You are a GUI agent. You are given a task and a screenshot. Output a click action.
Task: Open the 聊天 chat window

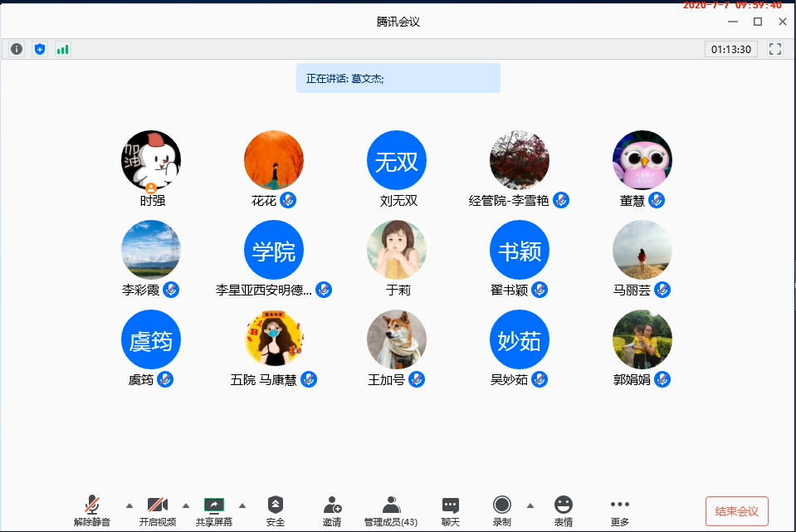(451, 510)
